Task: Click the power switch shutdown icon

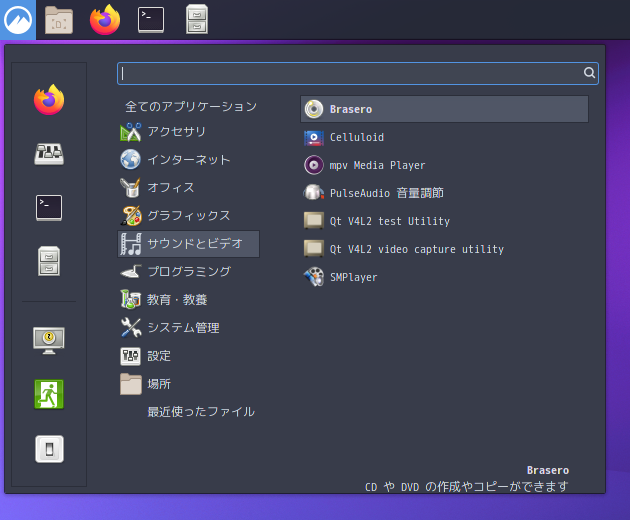Action: click(x=49, y=449)
